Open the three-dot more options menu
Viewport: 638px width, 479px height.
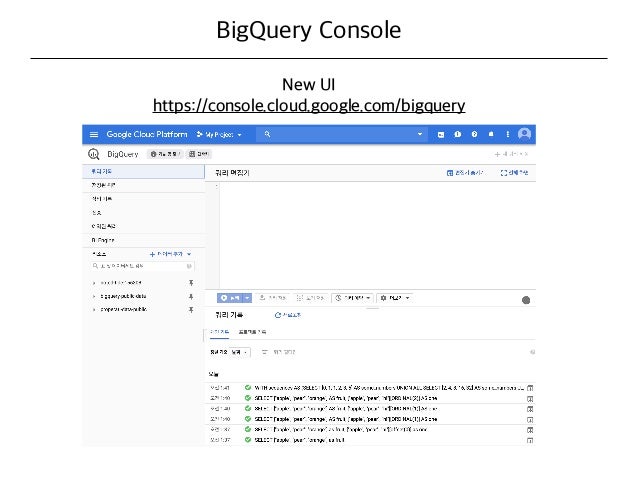[507, 134]
